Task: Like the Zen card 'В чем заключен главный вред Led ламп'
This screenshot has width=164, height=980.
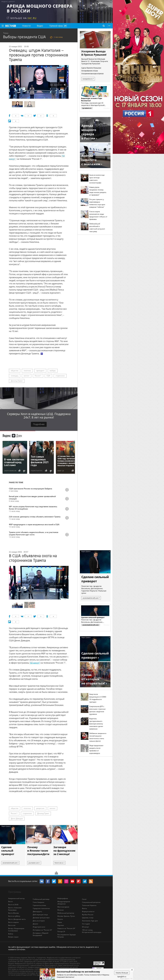Action: click(x=19, y=471)
